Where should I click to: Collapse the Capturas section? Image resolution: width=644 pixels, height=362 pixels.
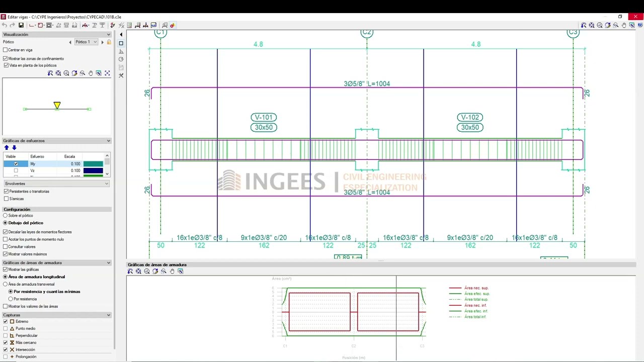pyautogui.click(x=108, y=315)
